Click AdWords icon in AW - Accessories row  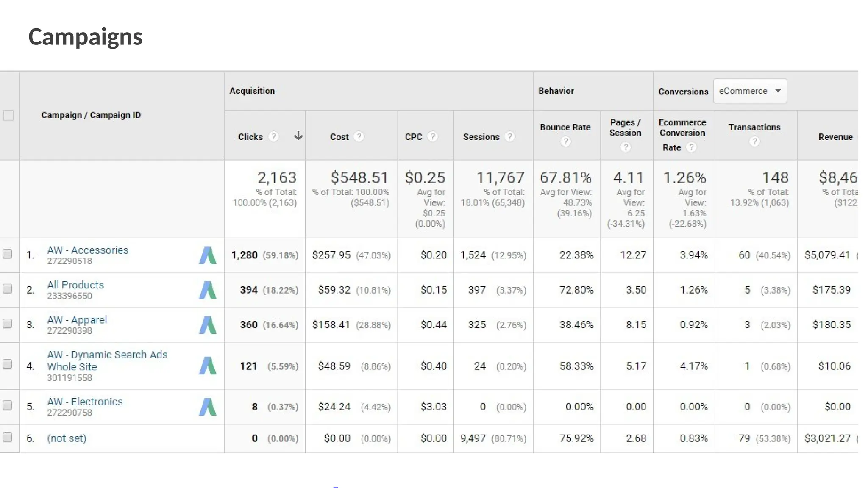pos(207,255)
